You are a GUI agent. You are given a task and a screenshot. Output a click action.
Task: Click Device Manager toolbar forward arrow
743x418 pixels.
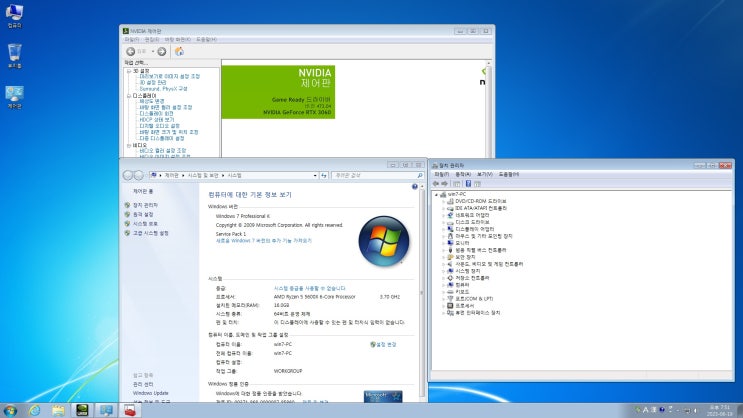444,183
